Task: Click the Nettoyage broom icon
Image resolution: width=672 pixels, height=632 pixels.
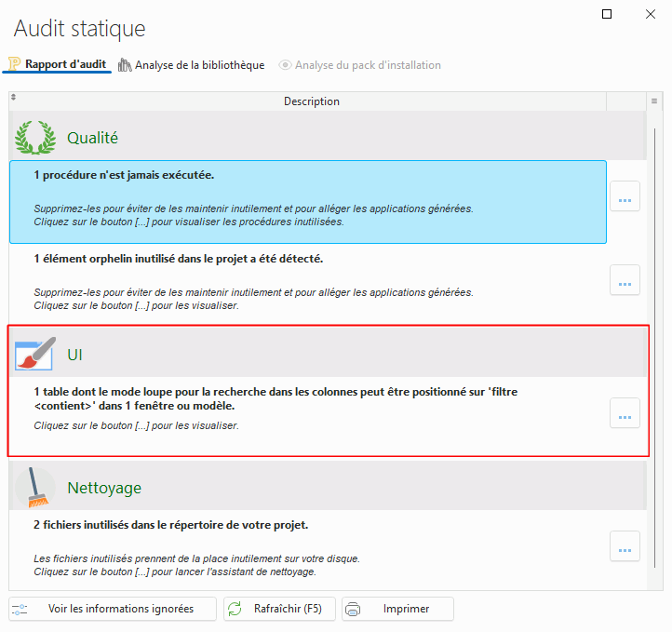Action: pos(36,488)
